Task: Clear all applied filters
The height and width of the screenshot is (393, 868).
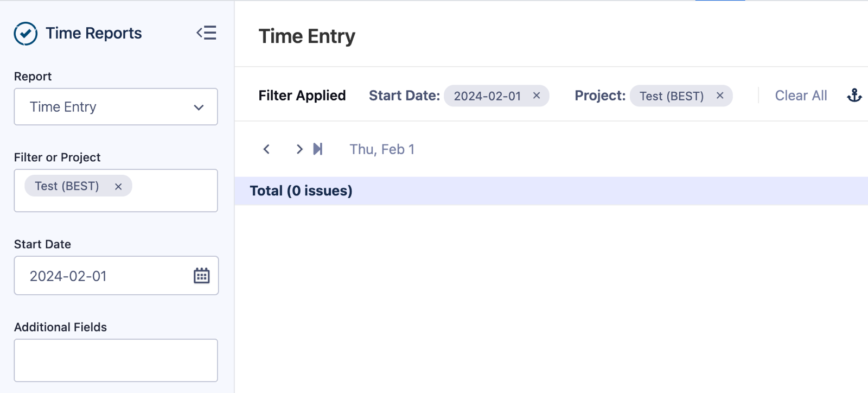Action: [801, 95]
